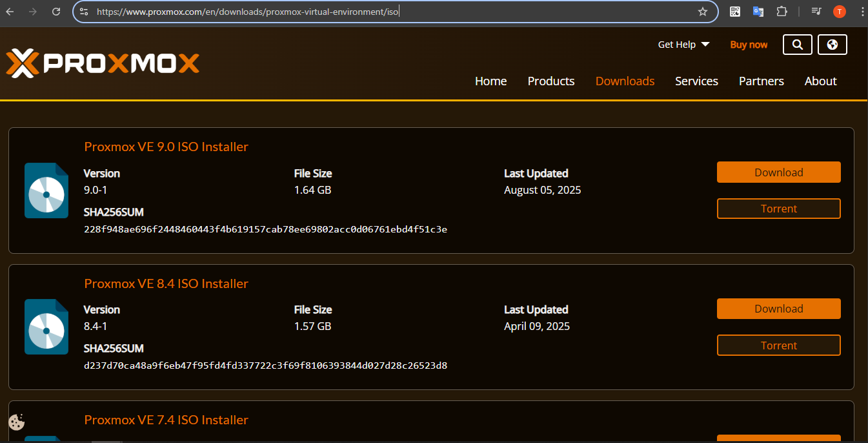Click file size 1.57 GB

coord(312,326)
